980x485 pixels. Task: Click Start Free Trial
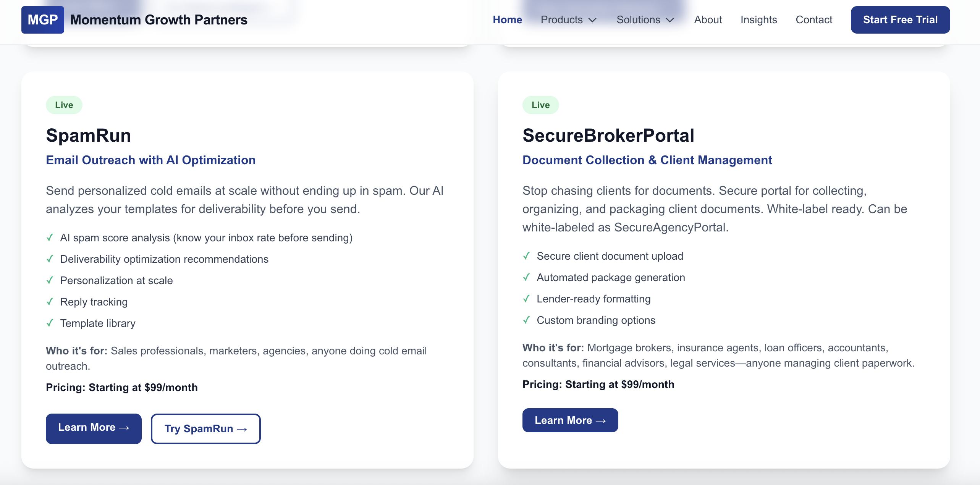pos(900,19)
